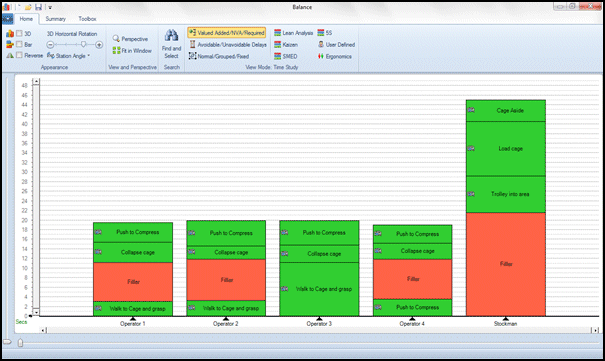Select the 5S view mode
Viewport: 605px width, 361px height.
click(324, 33)
